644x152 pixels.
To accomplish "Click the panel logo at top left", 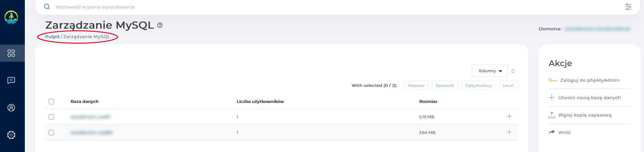I will (11, 17).
